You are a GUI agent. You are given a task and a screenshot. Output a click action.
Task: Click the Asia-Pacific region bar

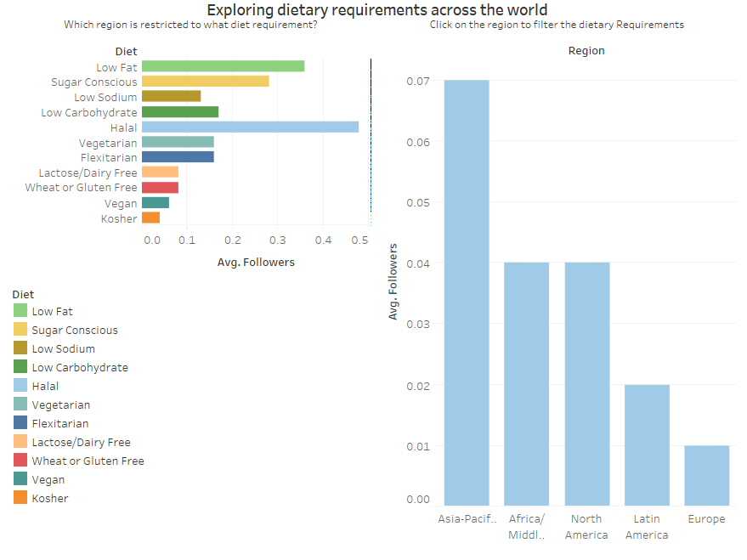tap(467, 293)
